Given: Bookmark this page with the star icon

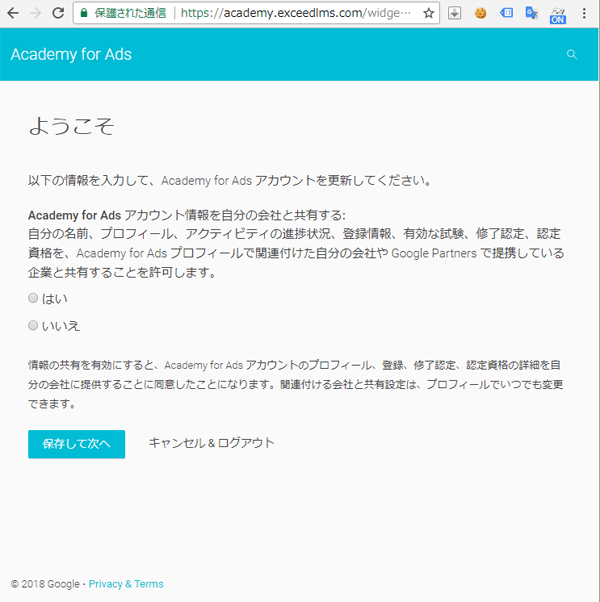Looking at the screenshot, I should tap(428, 13).
